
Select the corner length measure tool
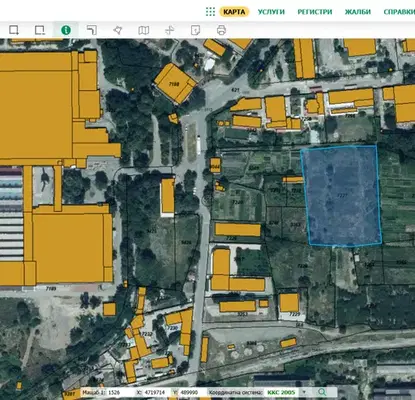point(92,30)
